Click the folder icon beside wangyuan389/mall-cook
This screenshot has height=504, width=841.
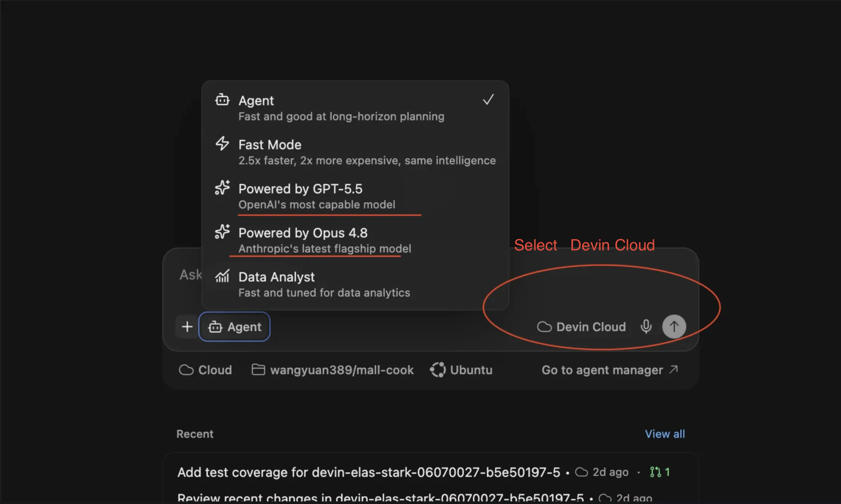(258, 370)
